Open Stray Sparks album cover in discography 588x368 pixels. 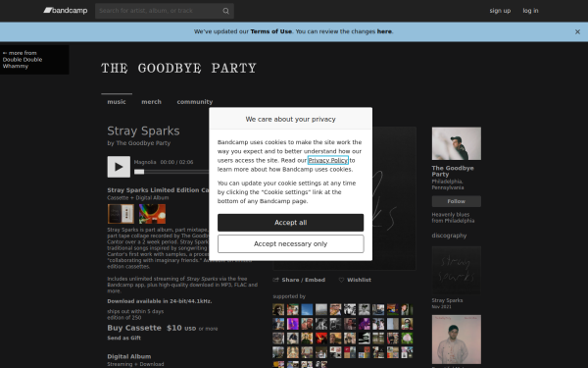(x=457, y=271)
